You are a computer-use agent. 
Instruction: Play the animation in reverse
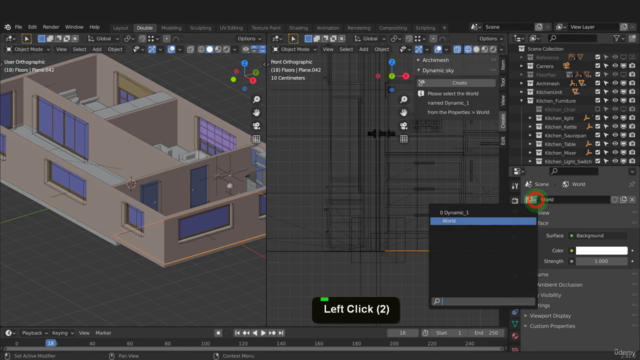pyautogui.click(x=255, y=333)
